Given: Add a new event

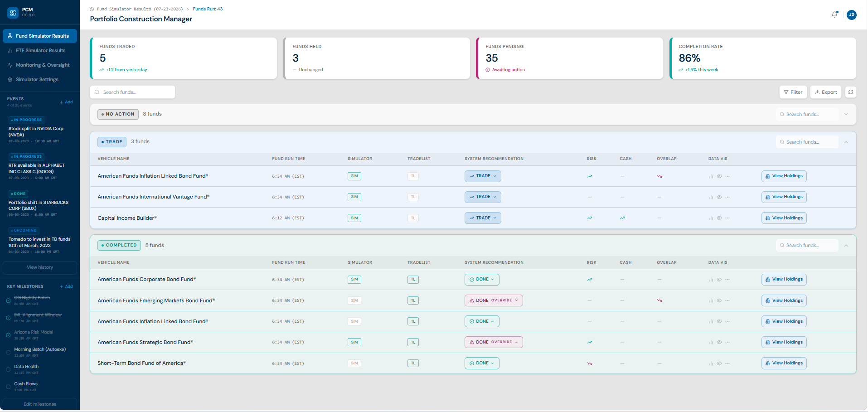Looking at the screenshot, I should pos(66,102).
